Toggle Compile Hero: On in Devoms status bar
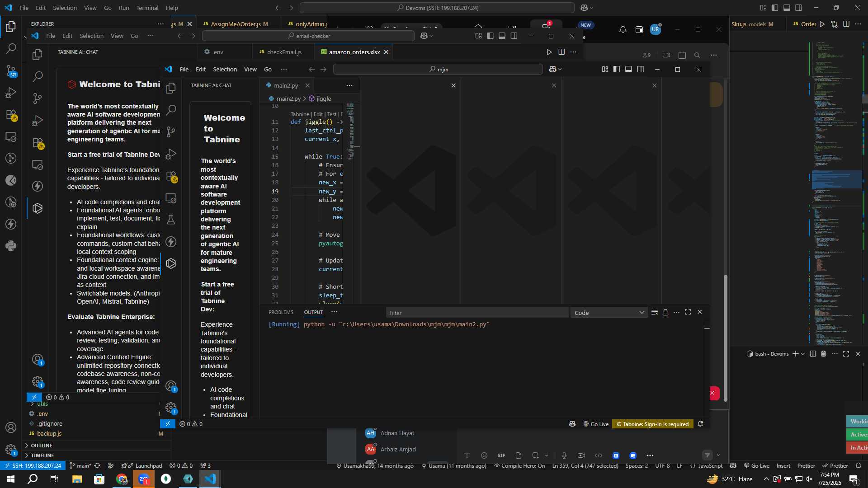868x488 pixels. coord(519,466)
